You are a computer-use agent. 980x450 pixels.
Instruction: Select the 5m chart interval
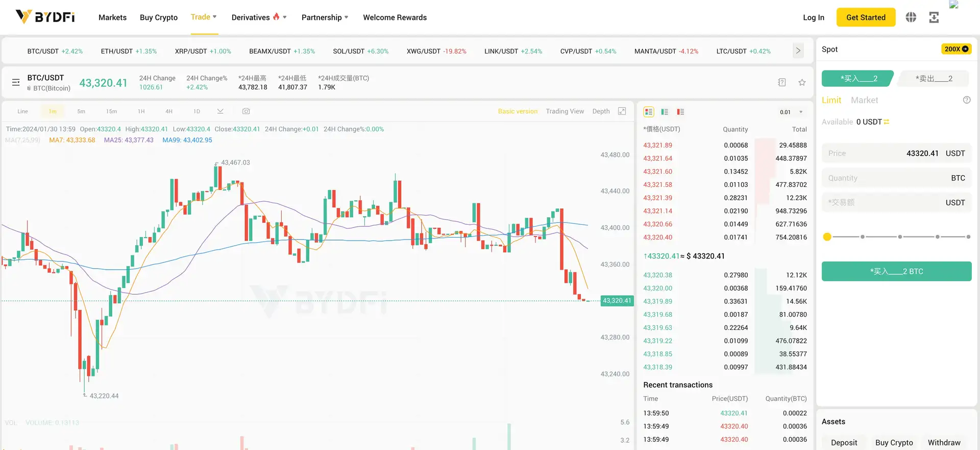(81, 111)
